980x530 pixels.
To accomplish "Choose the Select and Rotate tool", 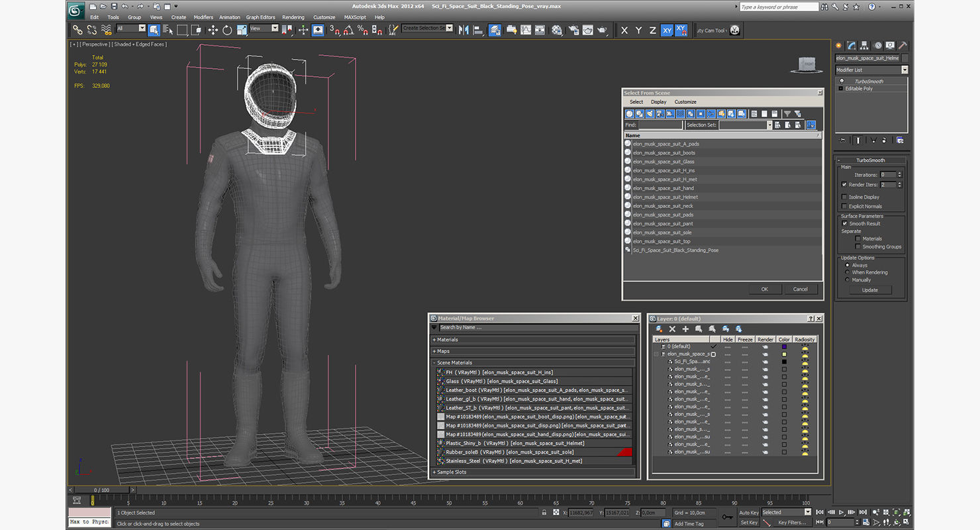I will tap(227, 30).
